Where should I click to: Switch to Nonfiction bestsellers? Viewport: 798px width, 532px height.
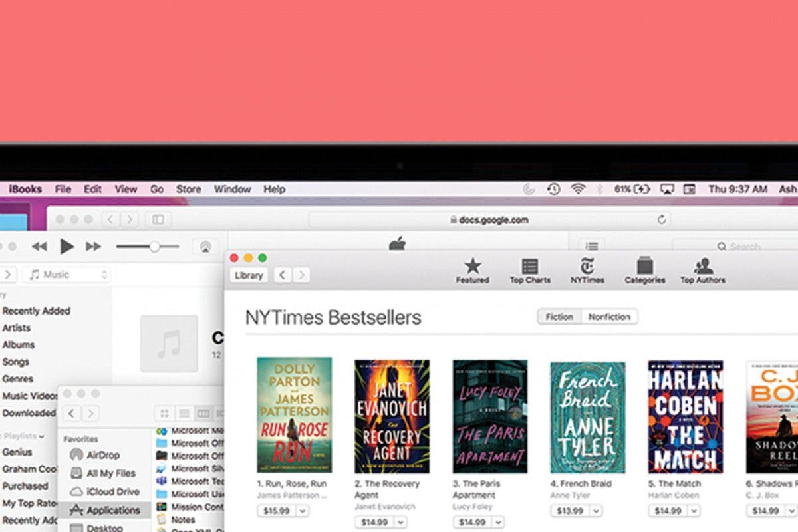click(608, 317)
